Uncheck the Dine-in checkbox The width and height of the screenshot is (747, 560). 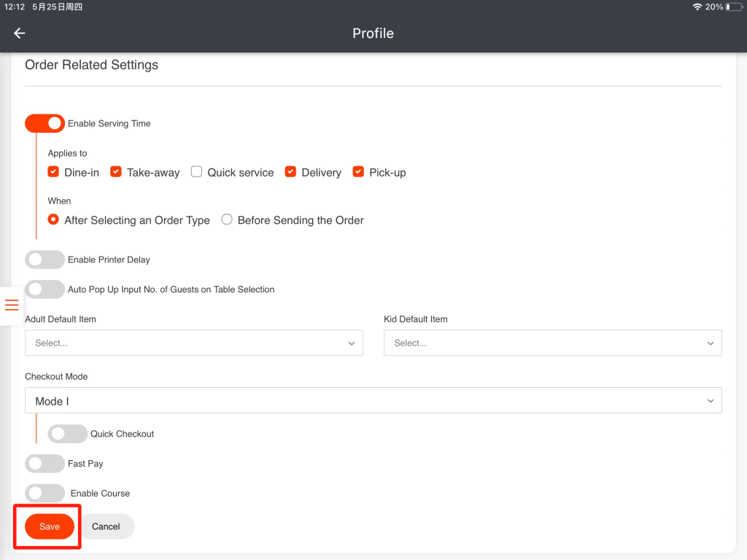pyautogui.click(x=53, y=172)
